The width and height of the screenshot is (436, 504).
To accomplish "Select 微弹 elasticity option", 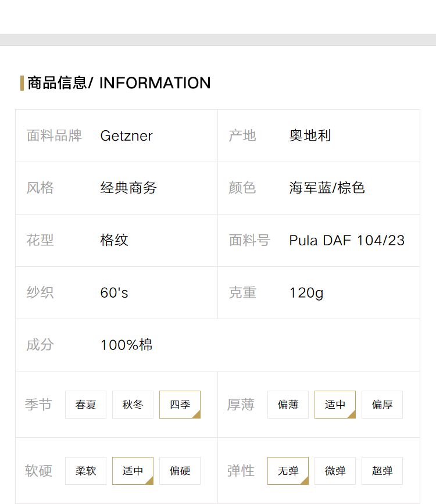I will [x=335, y=470].
